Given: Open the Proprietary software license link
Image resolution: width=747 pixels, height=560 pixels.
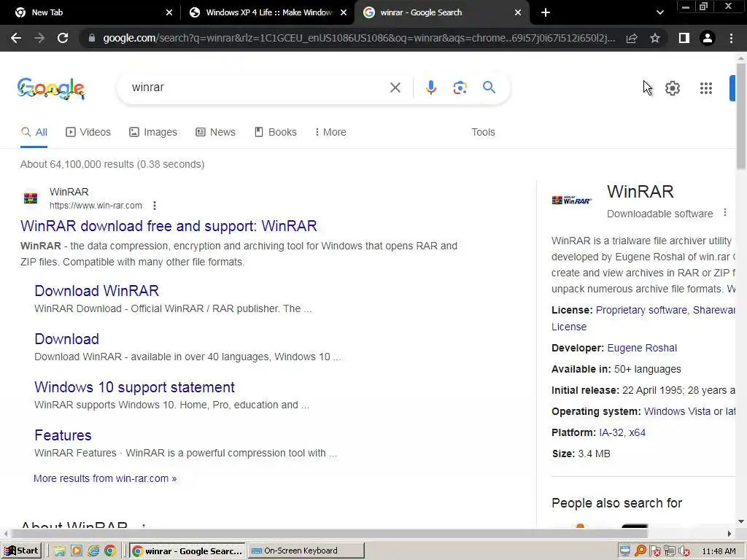Looking at the screenshot, I should pos(641,310).
